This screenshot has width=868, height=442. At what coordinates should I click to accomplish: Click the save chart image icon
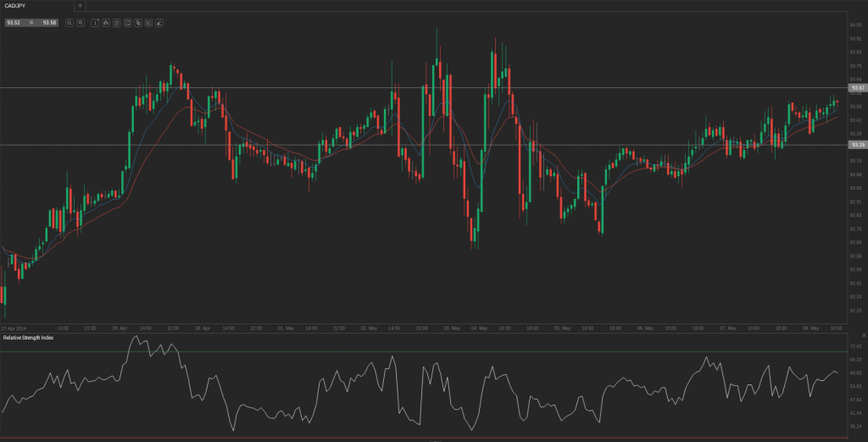coord(148,23)
